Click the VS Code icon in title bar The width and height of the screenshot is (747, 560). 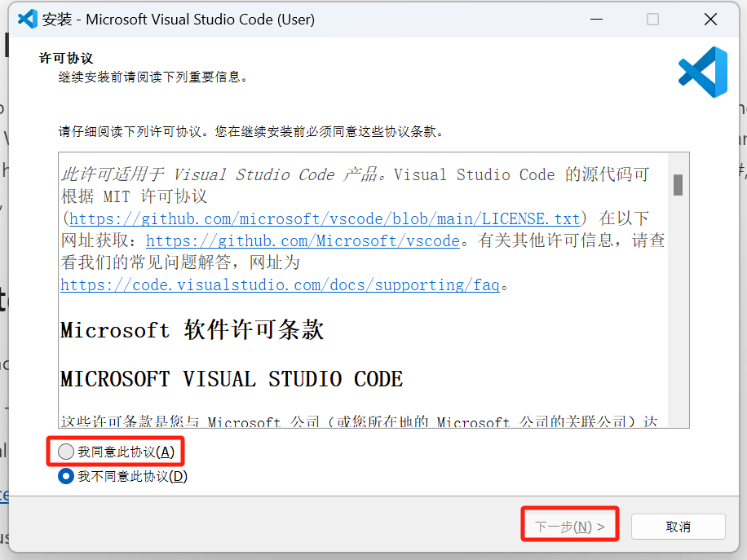click(28, 19)
